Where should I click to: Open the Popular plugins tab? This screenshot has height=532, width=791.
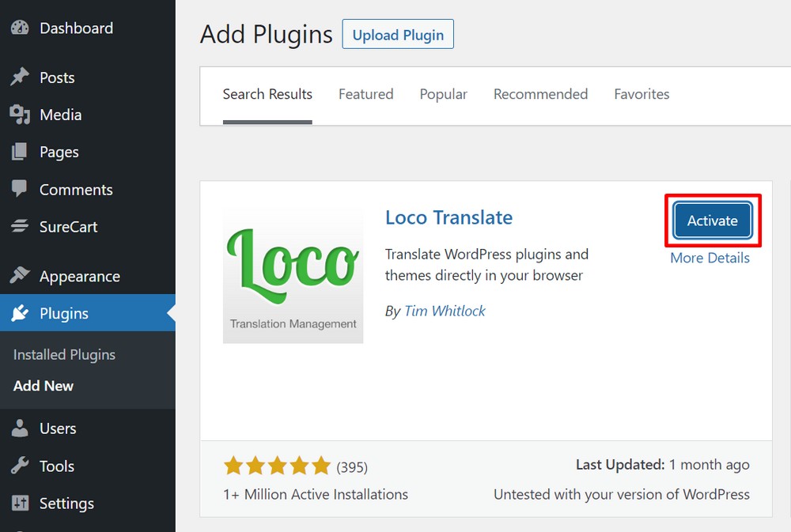coord(443,94)
